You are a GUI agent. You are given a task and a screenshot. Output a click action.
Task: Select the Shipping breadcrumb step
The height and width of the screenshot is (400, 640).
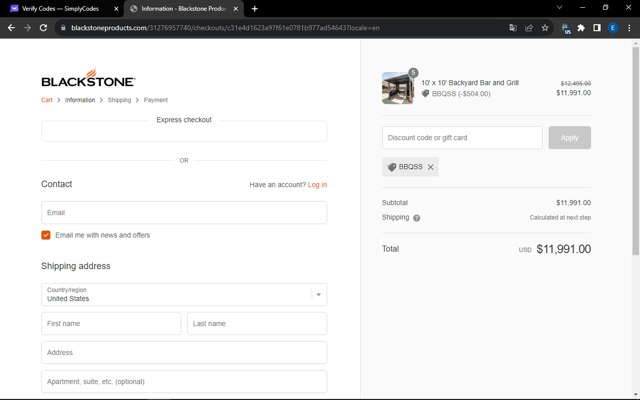pyautogui.click(x=119, y=100)
